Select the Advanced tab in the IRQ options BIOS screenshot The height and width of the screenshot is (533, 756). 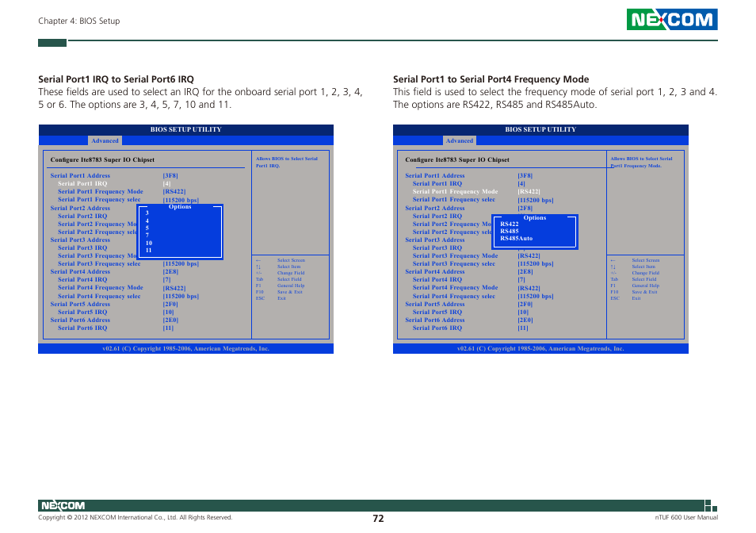point(105,141)
